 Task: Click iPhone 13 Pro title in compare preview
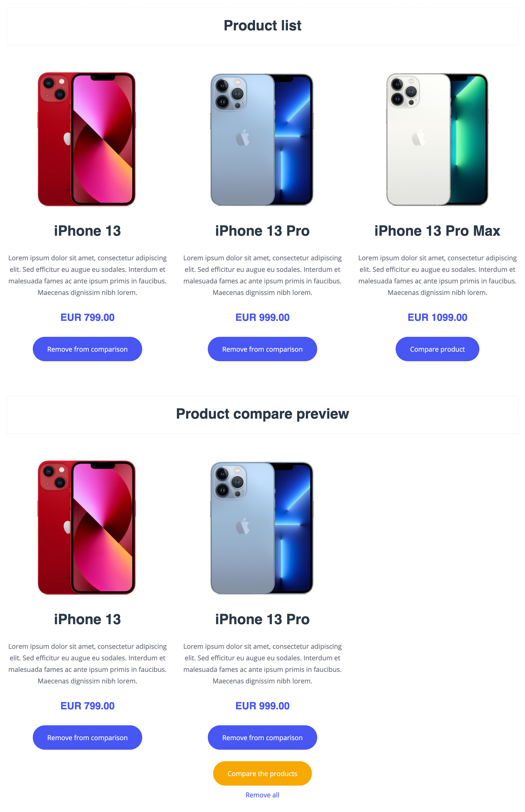tap(262, 619)
